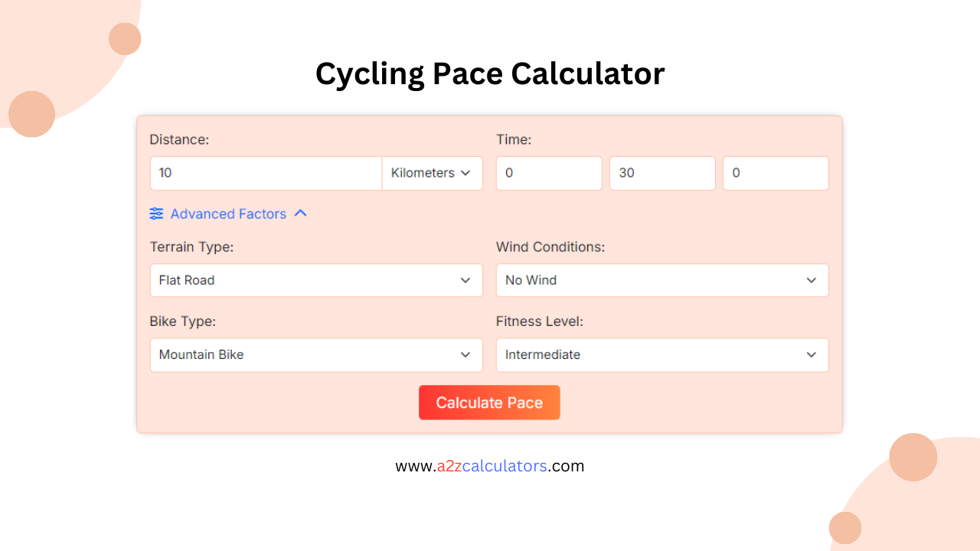The image size is (980, 551).
Task: Click the chevron icon on the Terrain Type selector
Action: pyautogui.click(x=465, y=280)
